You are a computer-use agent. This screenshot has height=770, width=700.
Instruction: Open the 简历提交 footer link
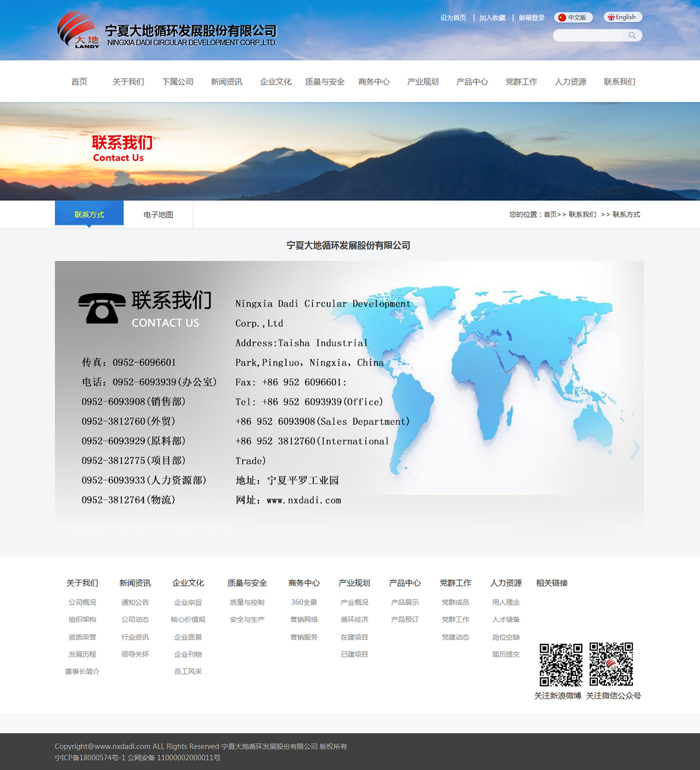(506, 654)
